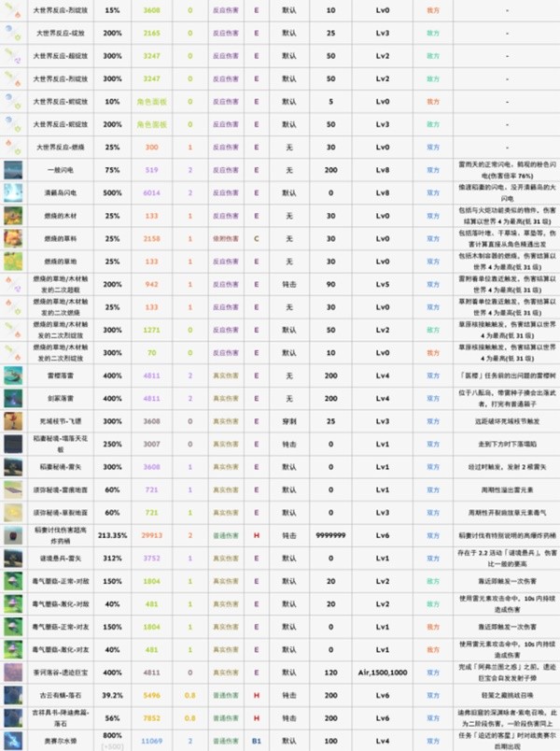The height and width of the screenshot is (751, 560).
Task: Click the 56% multiplier cell
Action: point(113,718)
